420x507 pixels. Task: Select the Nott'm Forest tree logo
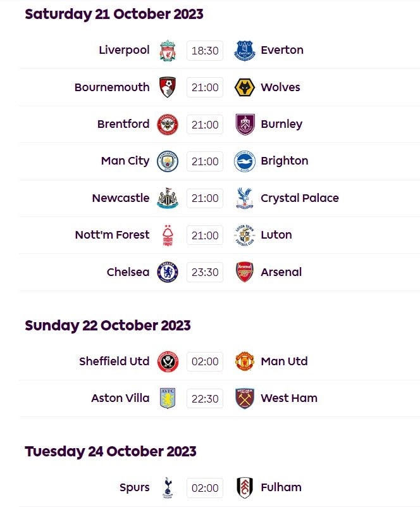click(x=168, y=235)
